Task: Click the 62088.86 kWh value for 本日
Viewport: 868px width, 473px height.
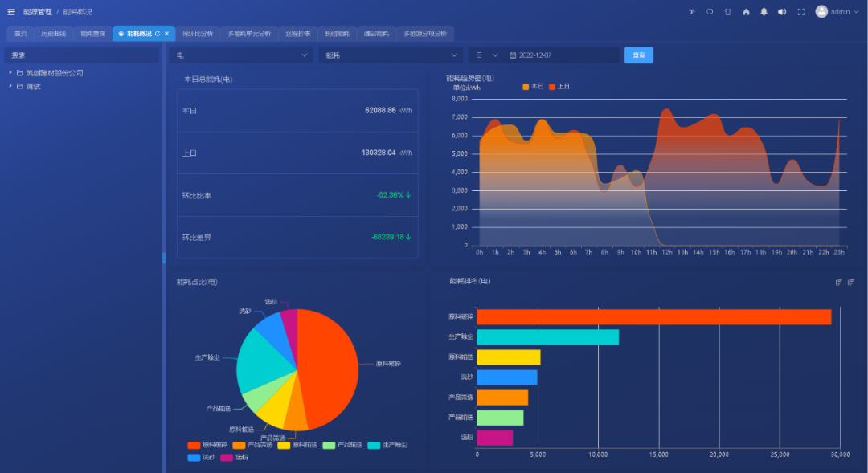Action: (389, 111)
